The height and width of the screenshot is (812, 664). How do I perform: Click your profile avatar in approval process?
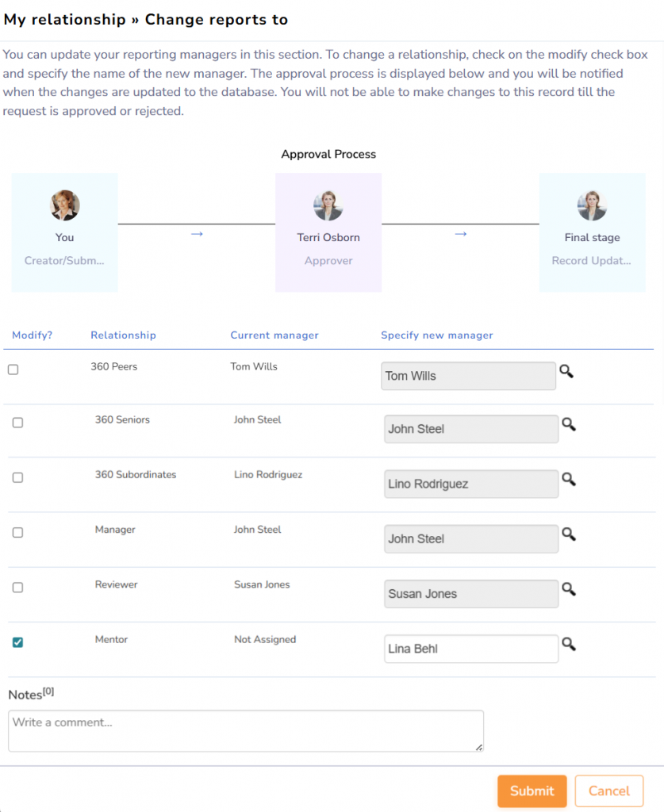pos(65,205)
